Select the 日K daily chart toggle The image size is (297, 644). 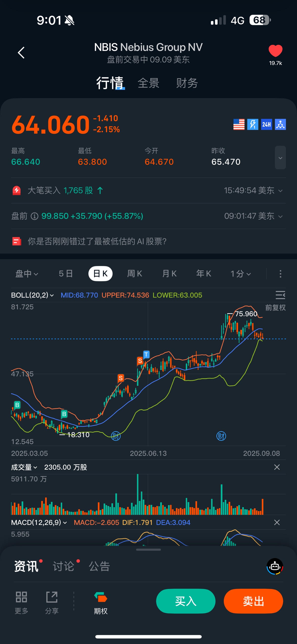point(100,274)
